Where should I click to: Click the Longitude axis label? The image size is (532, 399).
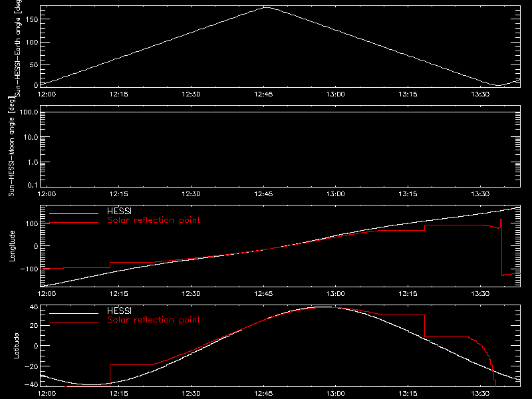(x=12, y=246)
